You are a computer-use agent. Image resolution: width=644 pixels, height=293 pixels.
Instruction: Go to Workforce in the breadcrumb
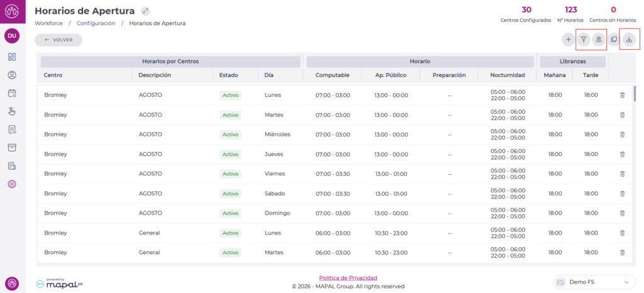point(48,23)
